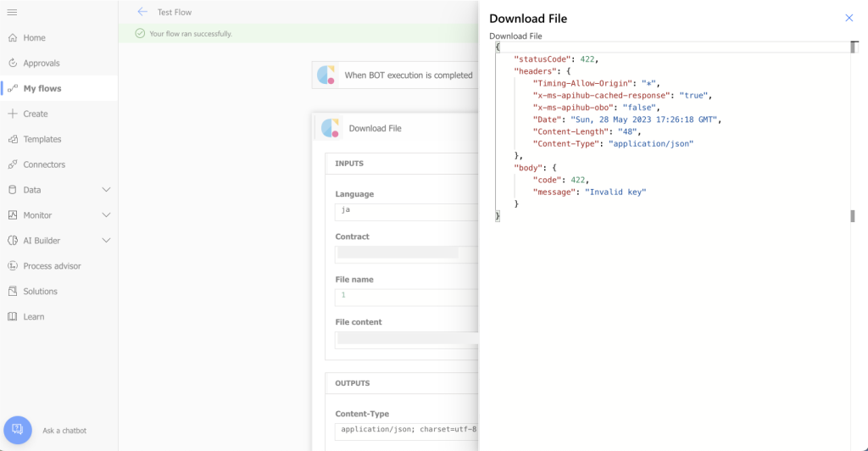
Task: Click the Home house icon
Action: click(13, 37)
